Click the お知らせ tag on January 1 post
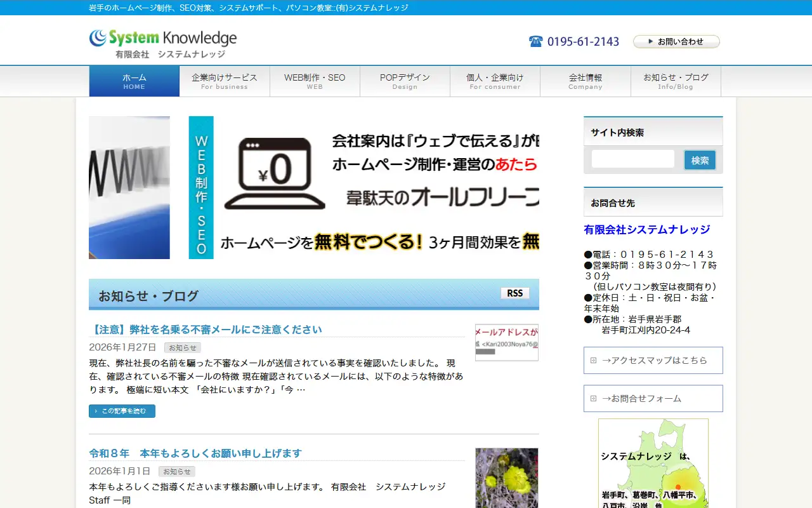This screenshot has width=812, height=508. 177,471
